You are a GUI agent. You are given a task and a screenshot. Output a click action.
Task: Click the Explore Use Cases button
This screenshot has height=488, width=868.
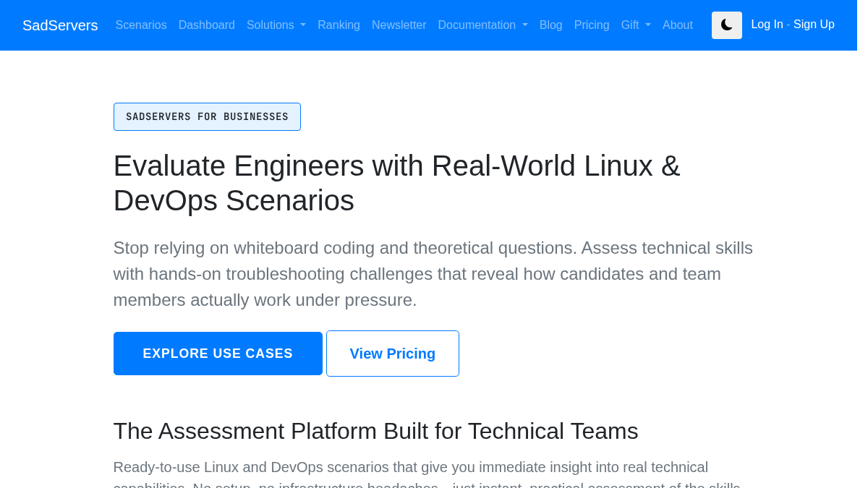click(x=218, y=354)
